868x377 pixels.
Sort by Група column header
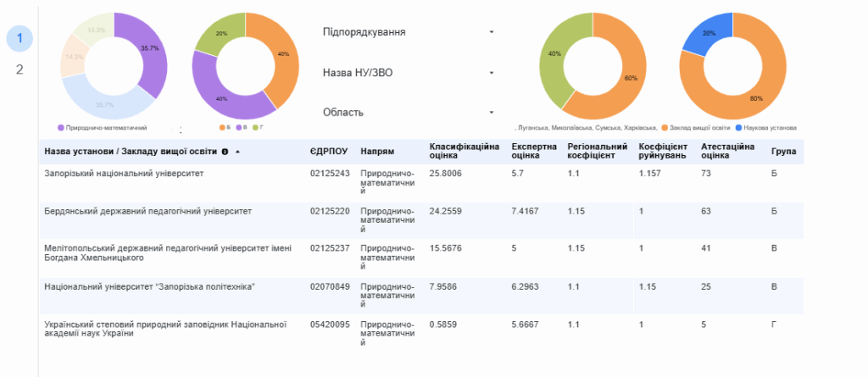click(x=782, y=152)
